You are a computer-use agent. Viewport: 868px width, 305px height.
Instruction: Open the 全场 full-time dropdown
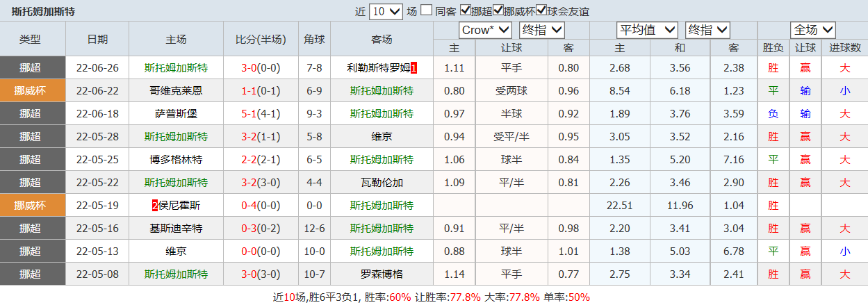[813, 30]
